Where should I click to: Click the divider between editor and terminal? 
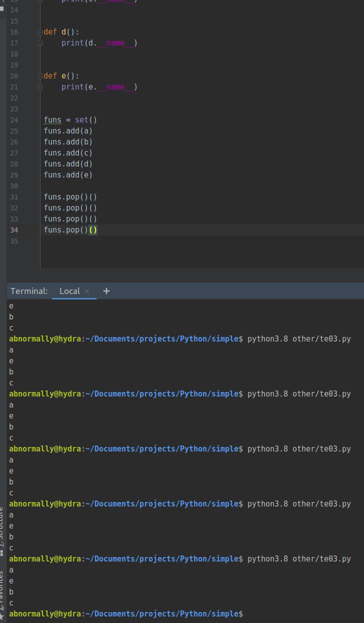click(185, 275)
